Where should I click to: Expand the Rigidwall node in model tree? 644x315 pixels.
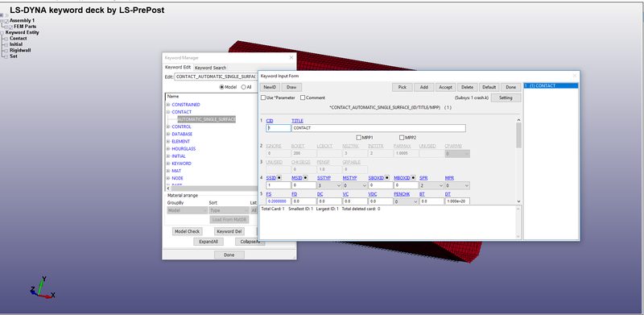(6, 51)
